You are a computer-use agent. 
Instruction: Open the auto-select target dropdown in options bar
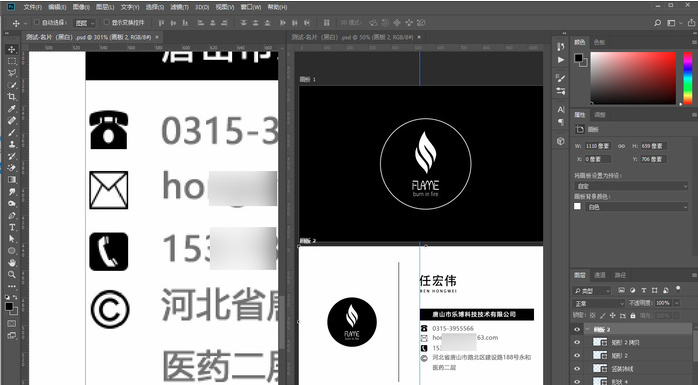point(85,23)
